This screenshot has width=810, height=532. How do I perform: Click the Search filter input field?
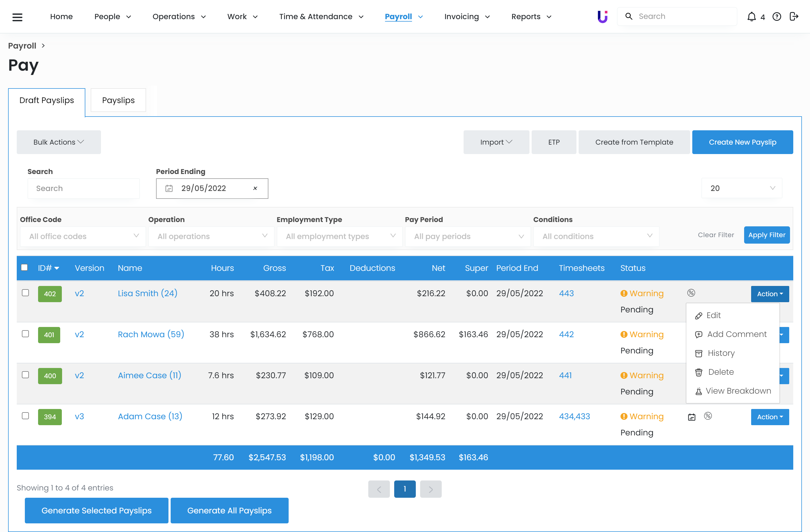point(83,189)
